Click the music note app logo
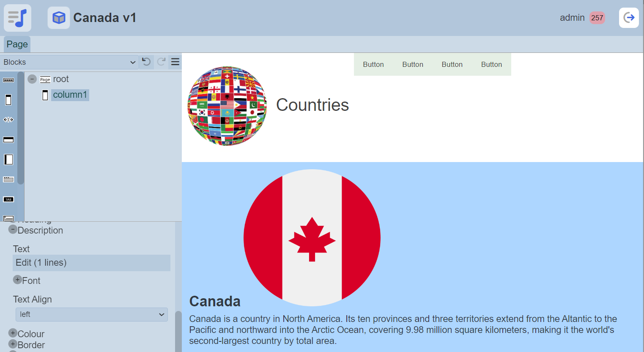 [x=17, y=18]
